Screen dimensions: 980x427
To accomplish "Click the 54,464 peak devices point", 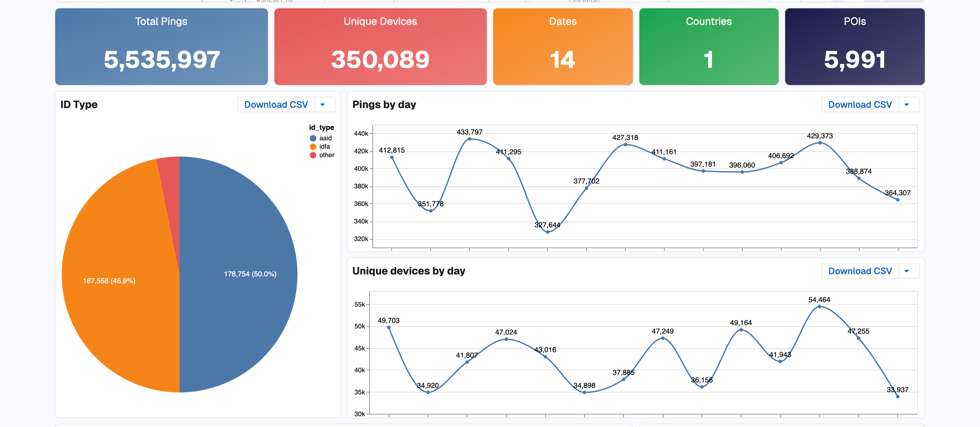I will pos(819,306).
